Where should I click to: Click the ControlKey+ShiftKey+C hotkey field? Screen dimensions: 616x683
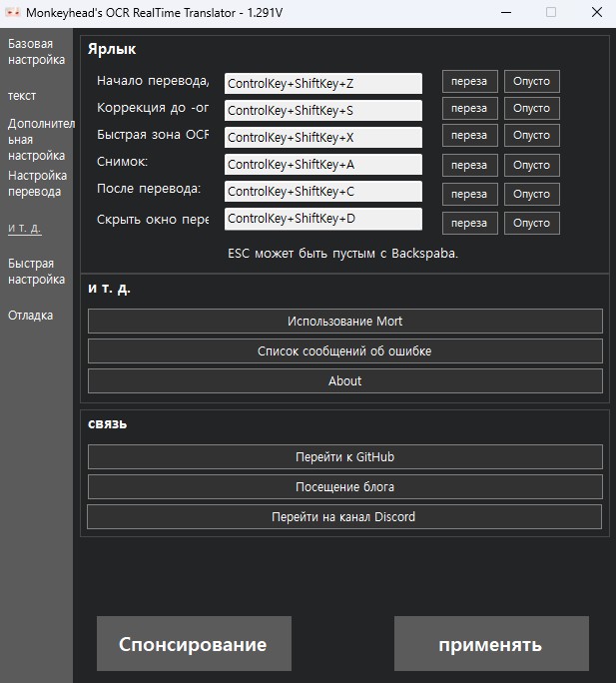coord(323,192)
